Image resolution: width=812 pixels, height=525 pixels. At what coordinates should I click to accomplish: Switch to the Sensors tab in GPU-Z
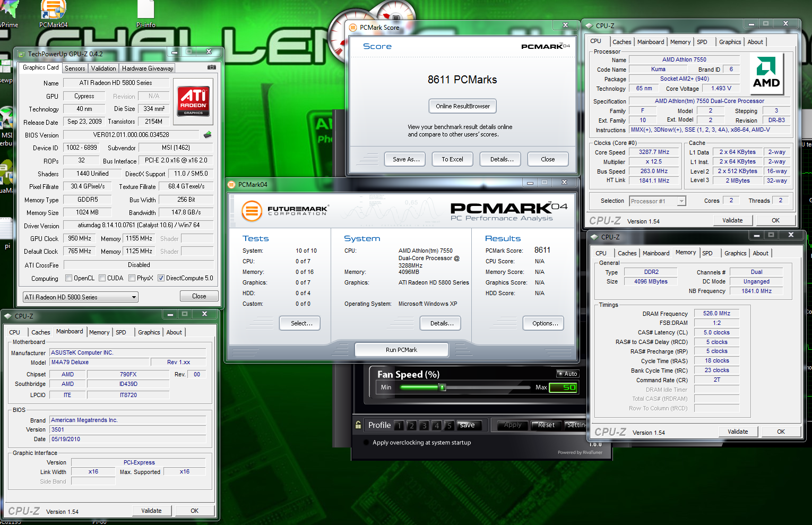75,68
